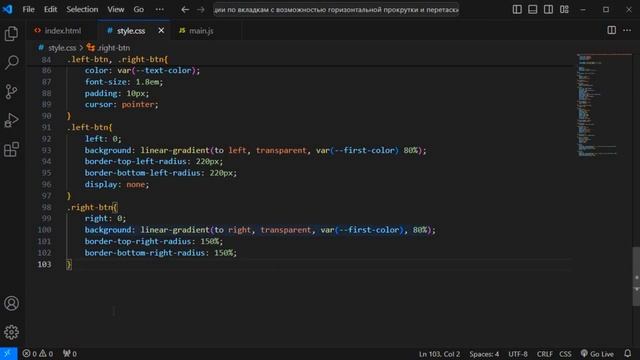Go forward with the right arrow

click(x=200, y=9)
